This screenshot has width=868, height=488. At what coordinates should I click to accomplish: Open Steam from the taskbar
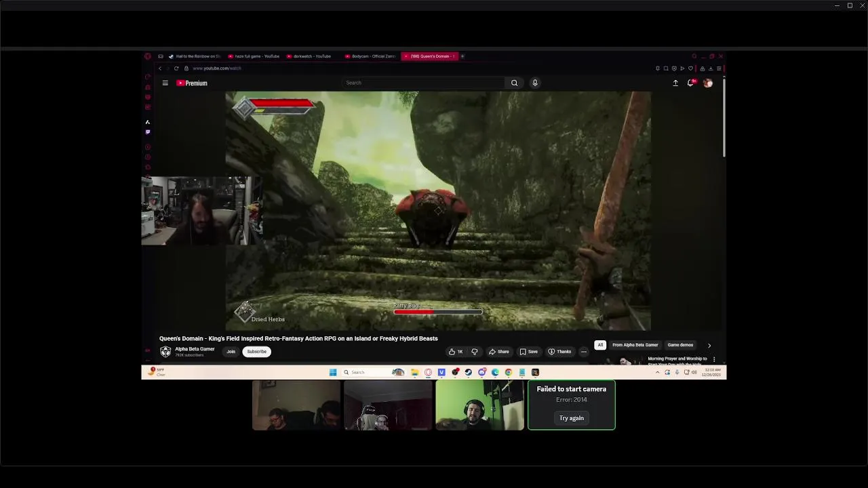[x=468, y=372]
